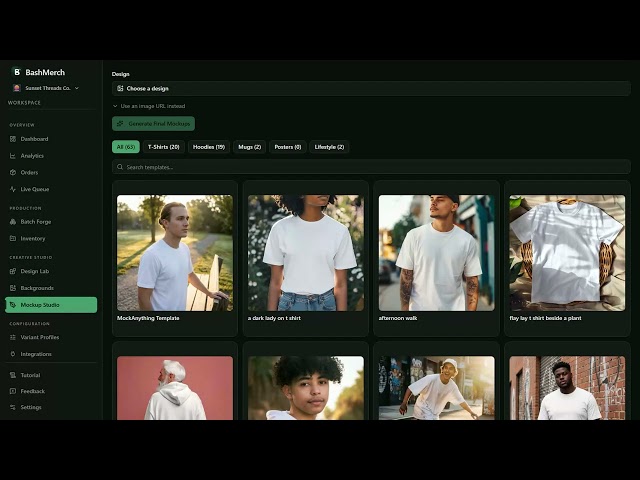Open Inventory via its sidebar icon

click(x=13, y=239)
